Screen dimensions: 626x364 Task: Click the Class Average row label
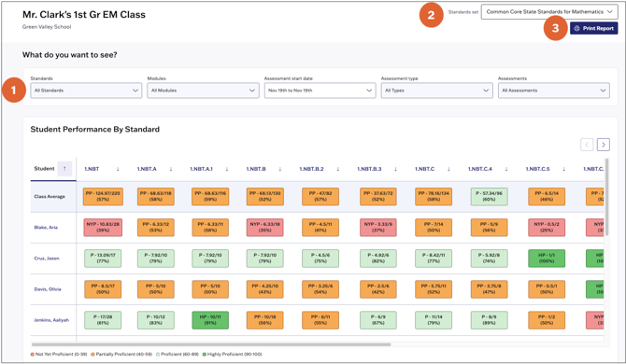point(50,197)
